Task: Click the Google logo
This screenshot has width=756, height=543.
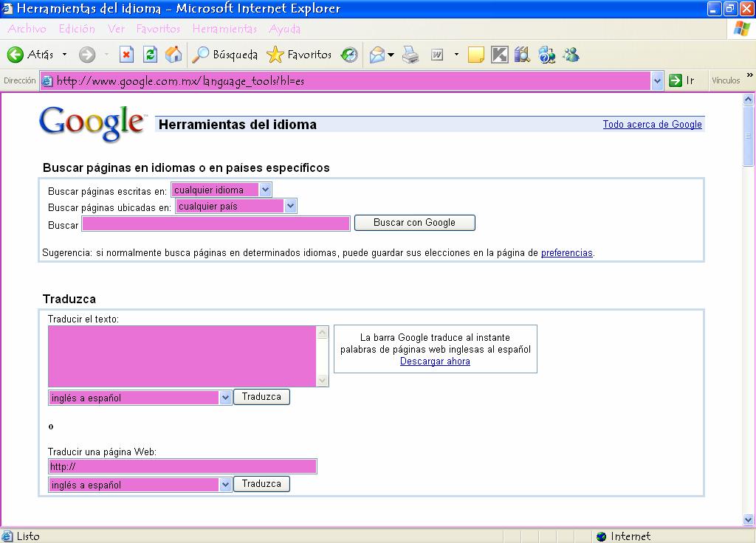Action: click(92, 123)
